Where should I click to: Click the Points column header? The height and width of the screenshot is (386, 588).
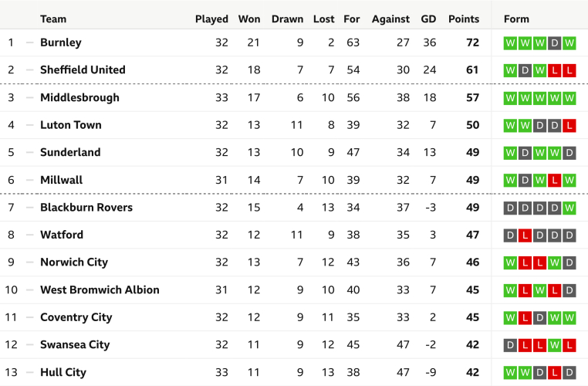[463, 19]
